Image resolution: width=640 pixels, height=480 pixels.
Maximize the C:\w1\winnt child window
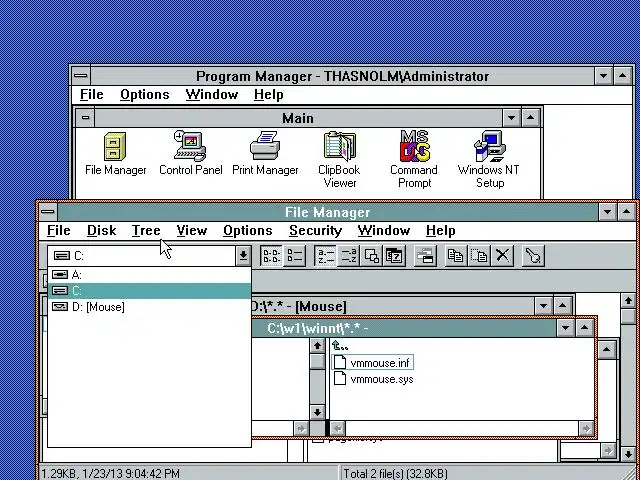click(584, 327)
